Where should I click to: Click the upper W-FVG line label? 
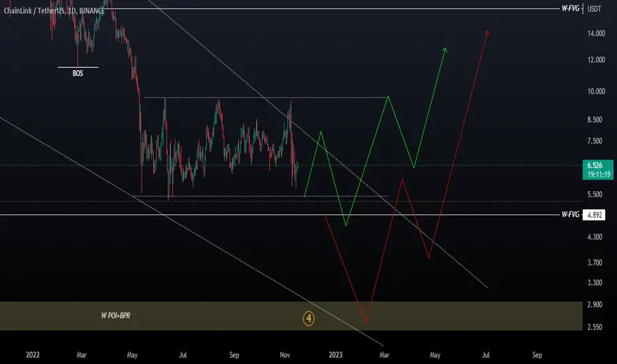570,8
